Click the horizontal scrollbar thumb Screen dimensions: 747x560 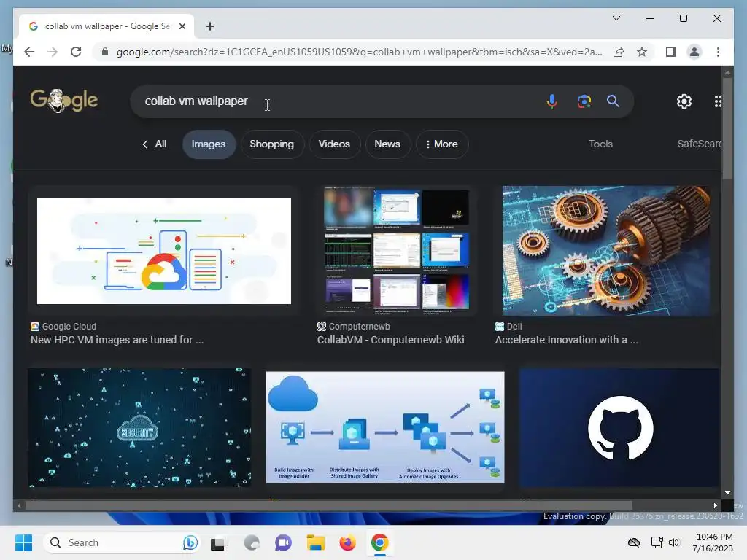[x=329, y=506]
